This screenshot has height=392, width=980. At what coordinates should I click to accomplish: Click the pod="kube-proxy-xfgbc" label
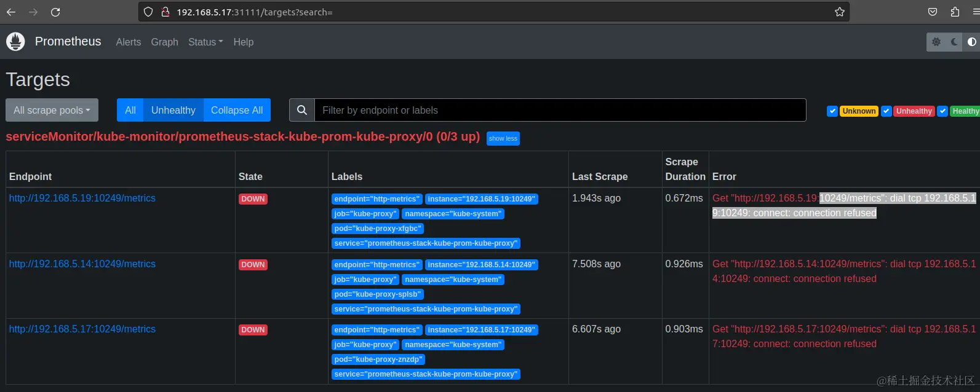click(378, 229)
